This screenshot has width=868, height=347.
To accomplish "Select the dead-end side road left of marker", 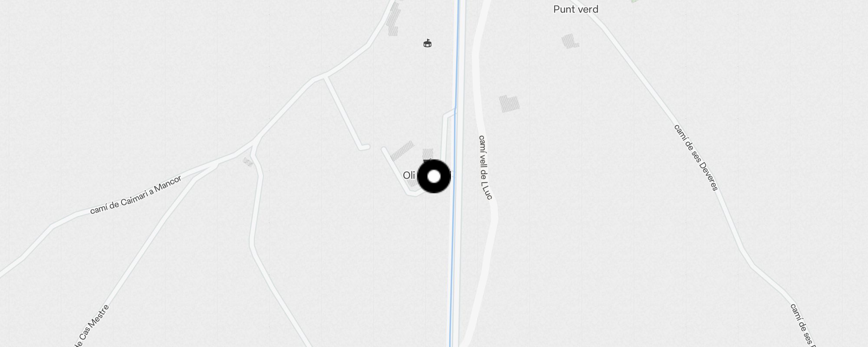I will (345, 113).
